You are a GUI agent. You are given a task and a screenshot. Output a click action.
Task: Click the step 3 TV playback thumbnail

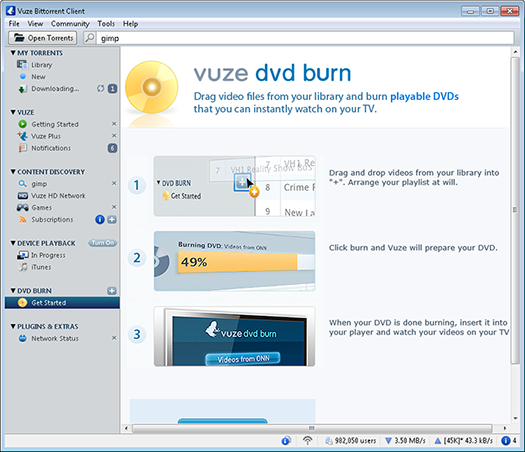click(234, 336)
